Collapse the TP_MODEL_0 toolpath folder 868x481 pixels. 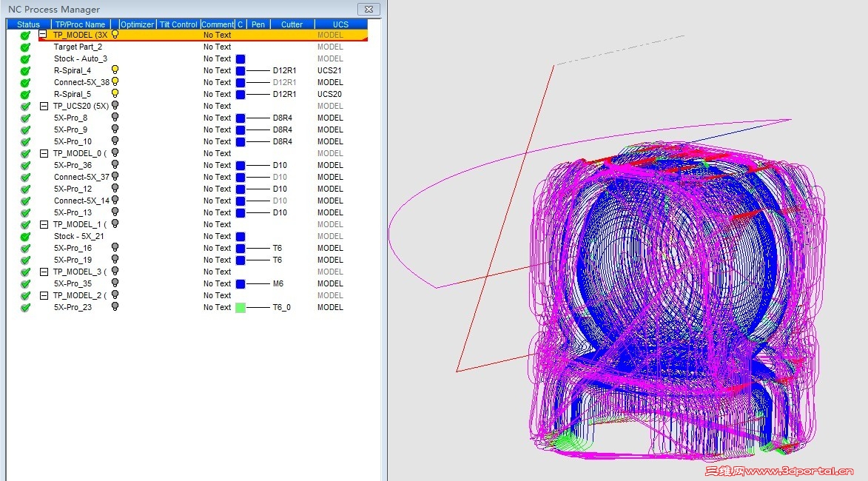(x=44, y=153)
